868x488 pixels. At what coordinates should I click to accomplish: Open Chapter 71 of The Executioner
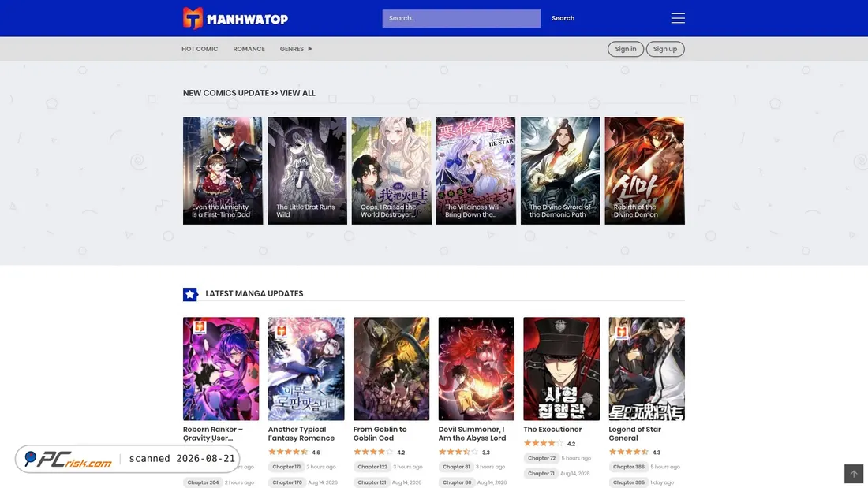[541, 474]
